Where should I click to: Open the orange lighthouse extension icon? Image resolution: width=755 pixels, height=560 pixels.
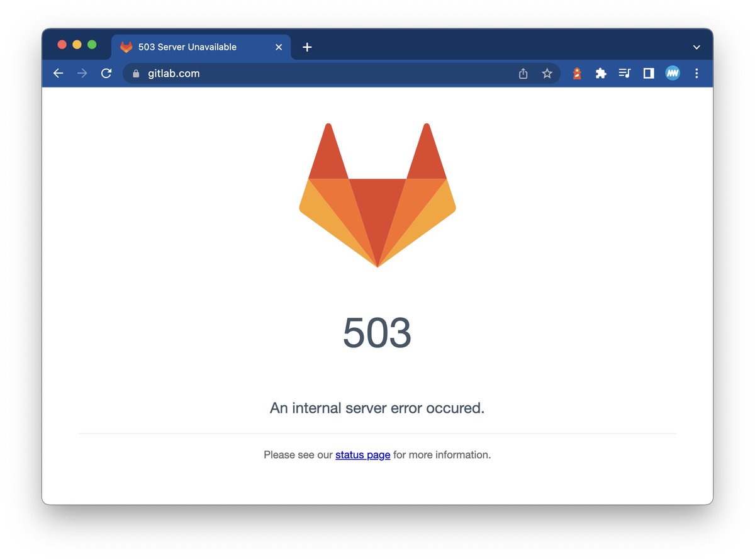point(577,74)
